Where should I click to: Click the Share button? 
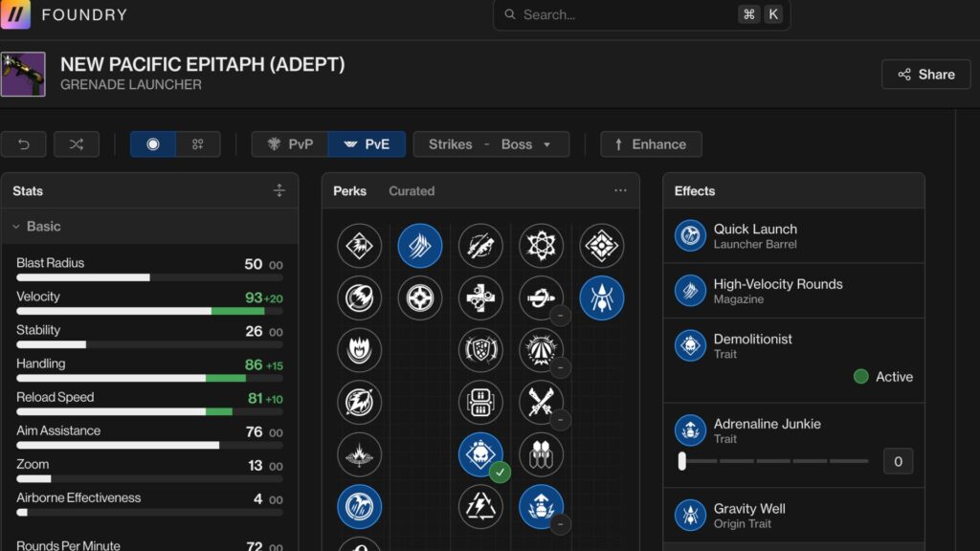click(925, 75)
